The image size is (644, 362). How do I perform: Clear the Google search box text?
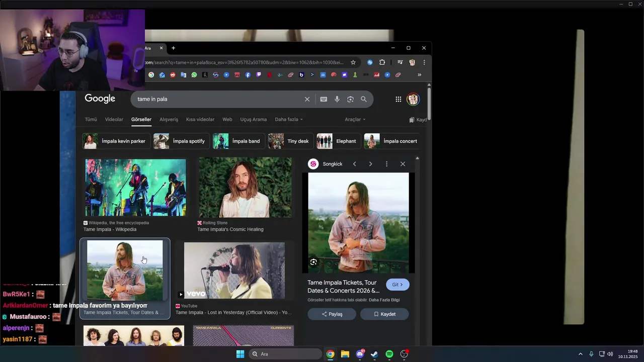point(307,99)
